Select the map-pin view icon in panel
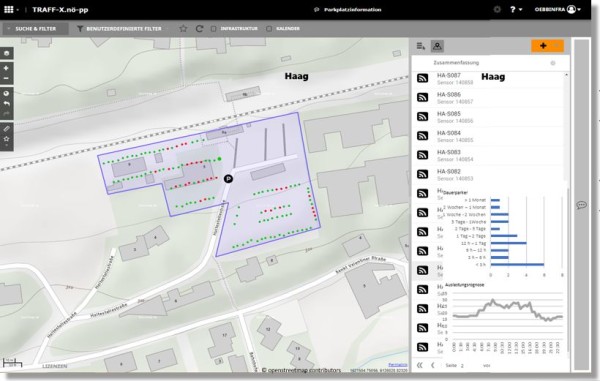This screenshot has height=381, width=600. click(x=437, y=46)
